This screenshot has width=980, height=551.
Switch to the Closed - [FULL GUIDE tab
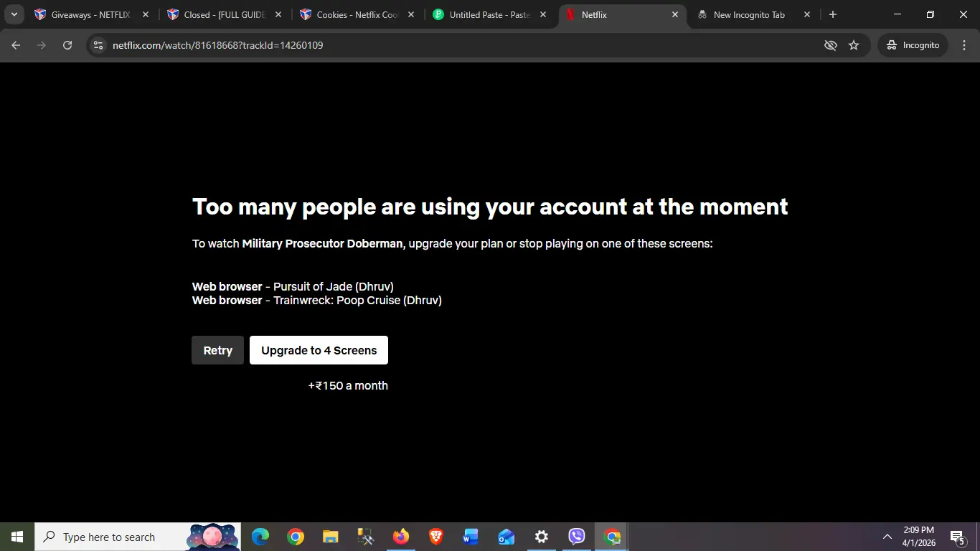(225, 14)
